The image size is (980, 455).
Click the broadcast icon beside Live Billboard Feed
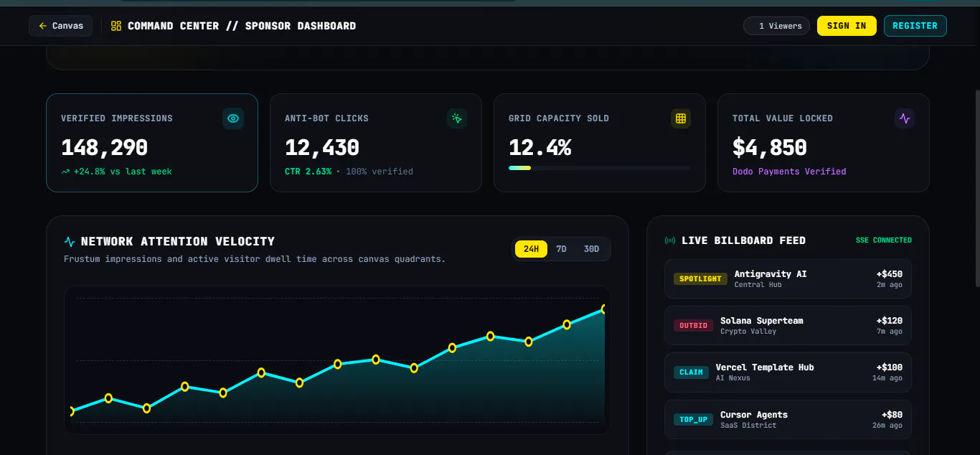[670, 240]
